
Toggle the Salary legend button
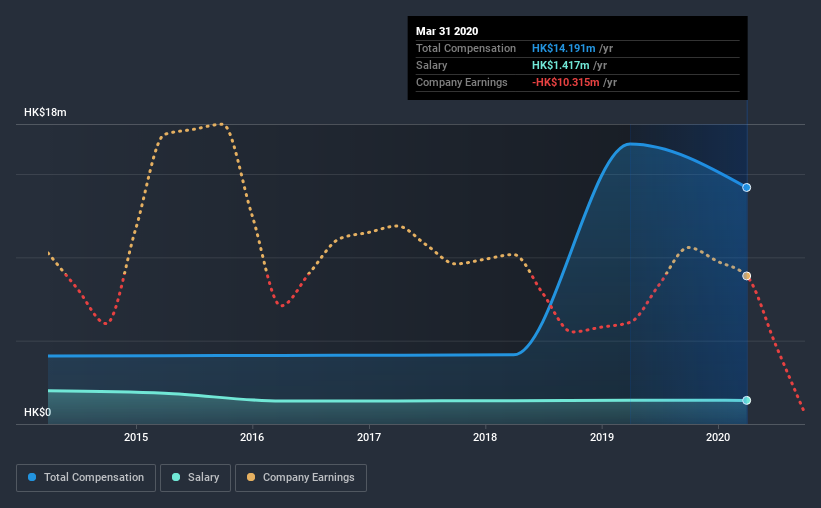(195, 478)
